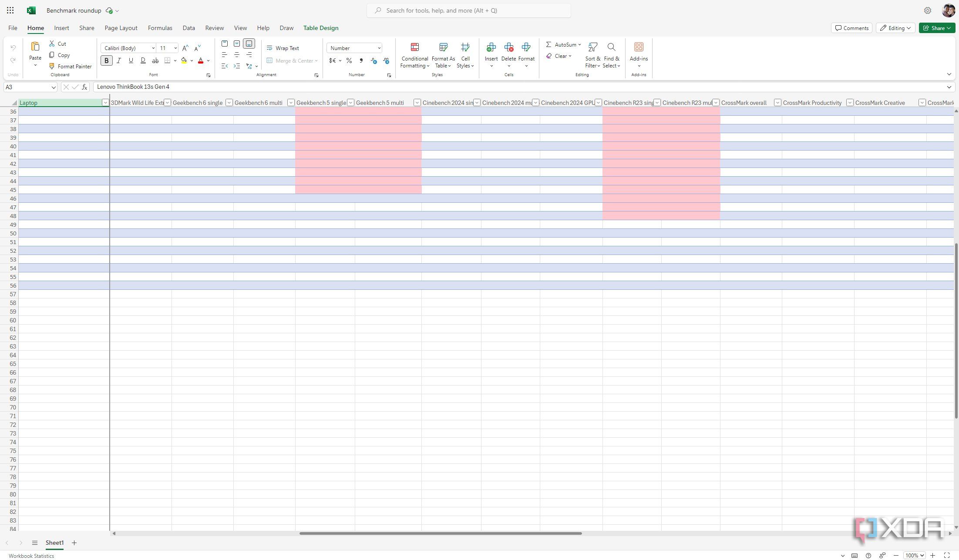Open the Sort & Filter menu

[x=592, y=55]
